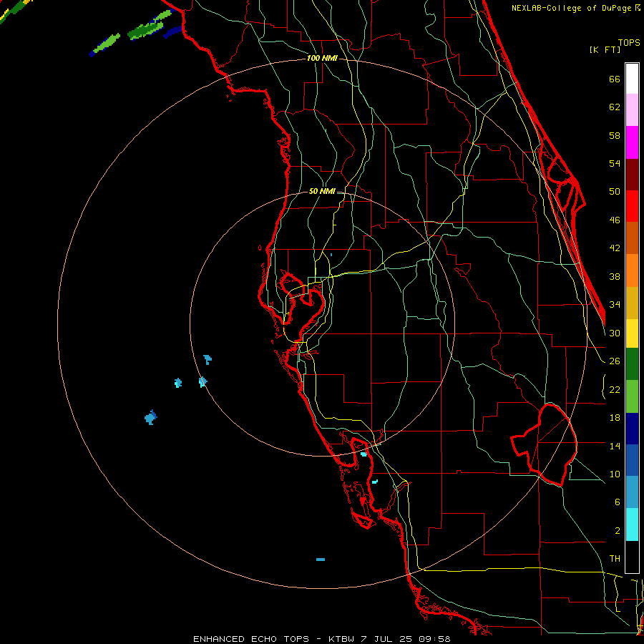Click the medium blue legend swatch
This screenshot has width=644, height=644.
point(632,460)
